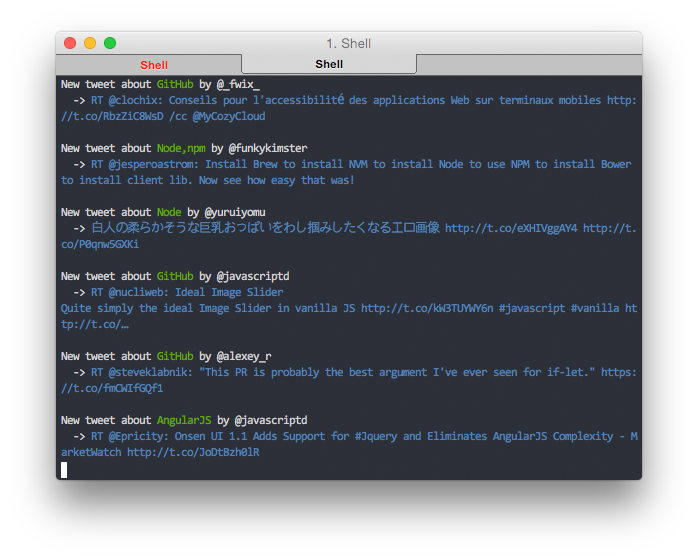Screen dimensions: 698x560
Task: Click @javascriptd in the Ideal Image Slider tweet
Action: (253, 276)
